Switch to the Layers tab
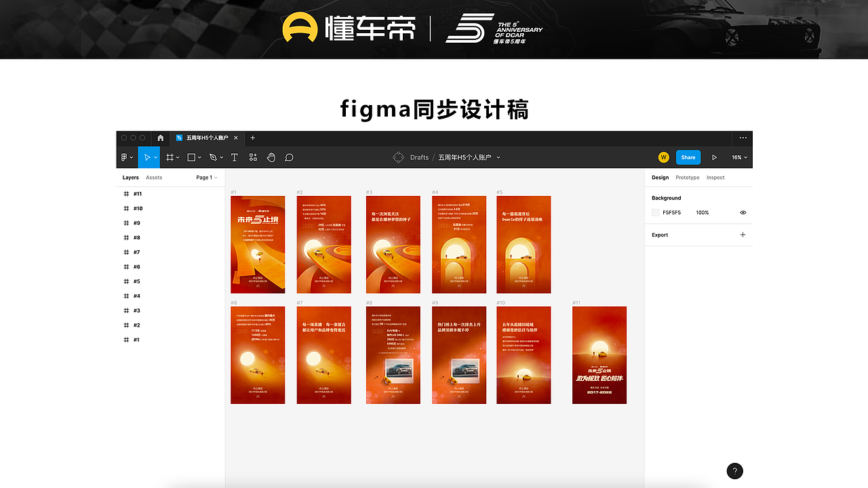This screenshot has width=868, height=488. (131, 178)
